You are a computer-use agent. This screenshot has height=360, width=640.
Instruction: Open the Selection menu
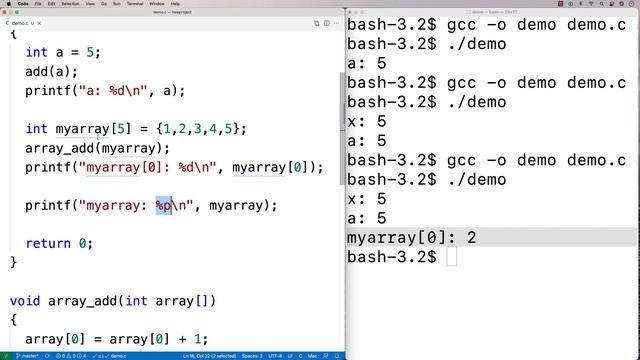click(70, 4)
